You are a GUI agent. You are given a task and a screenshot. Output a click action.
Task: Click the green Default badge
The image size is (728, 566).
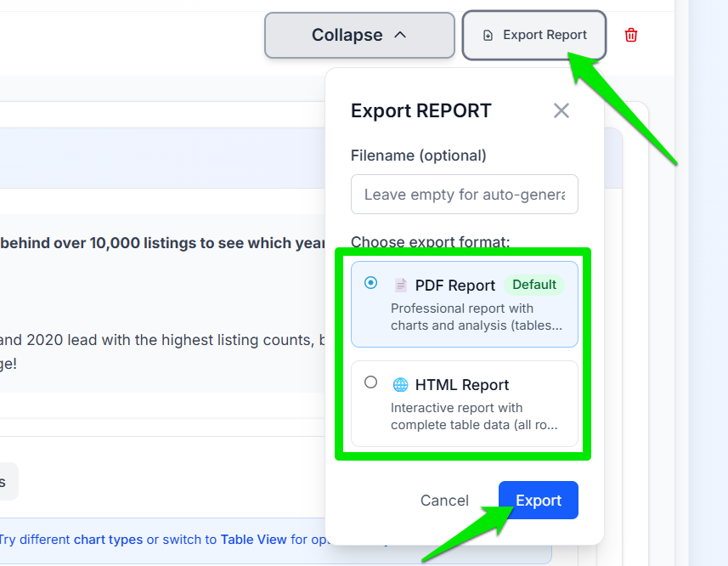(x=534, y=285)
